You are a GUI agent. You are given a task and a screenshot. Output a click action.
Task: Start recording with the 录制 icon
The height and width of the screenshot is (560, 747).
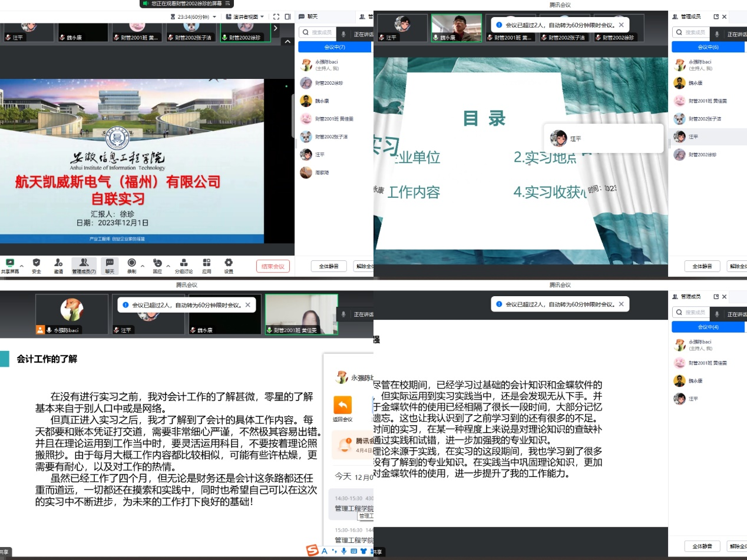[x=131, y=266]
